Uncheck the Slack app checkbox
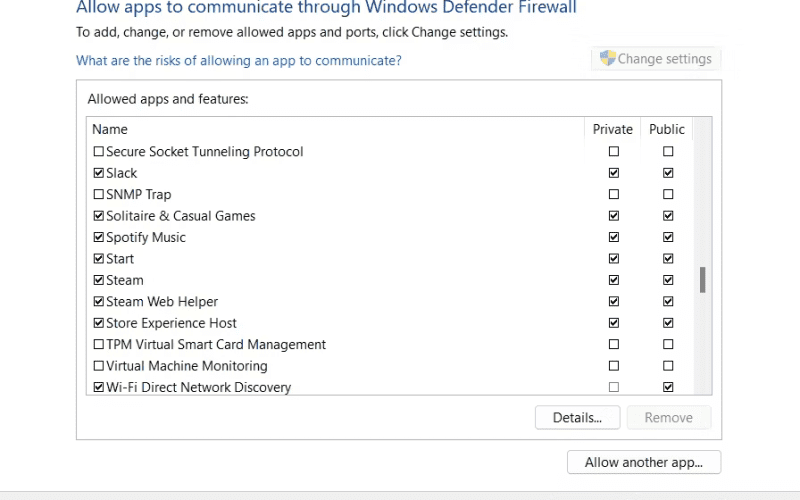The height and width of the screenshot is (500, 800). coord(98,173)
